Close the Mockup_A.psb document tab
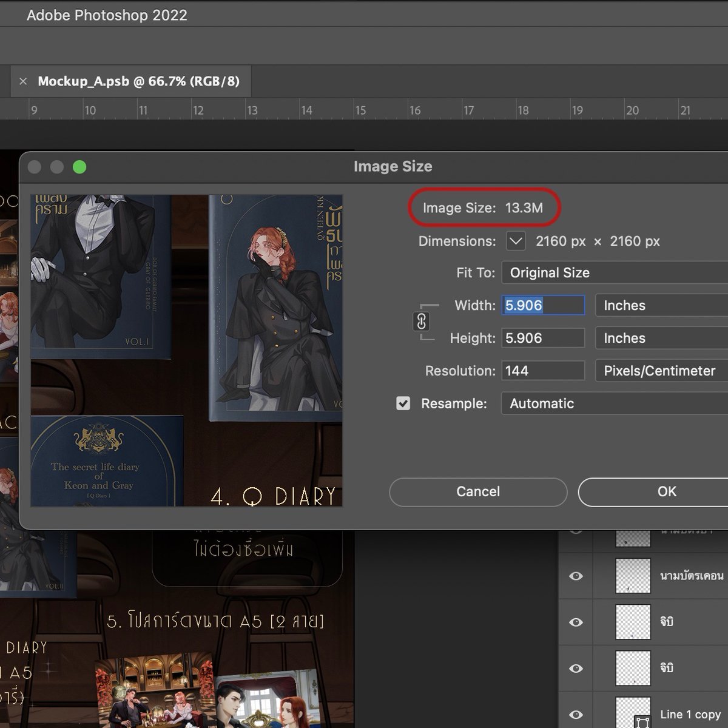The width and height of the screenshot is (728, 728). click(x=23, y=81)
